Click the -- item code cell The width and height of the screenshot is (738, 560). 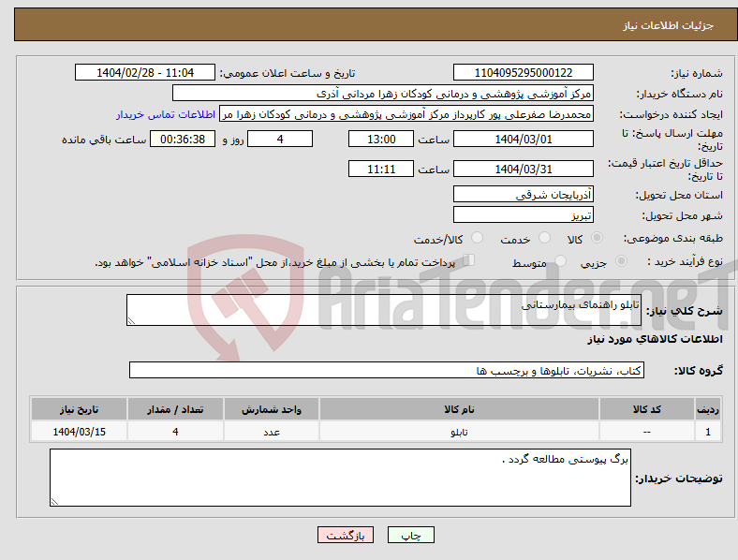point(647,431)
